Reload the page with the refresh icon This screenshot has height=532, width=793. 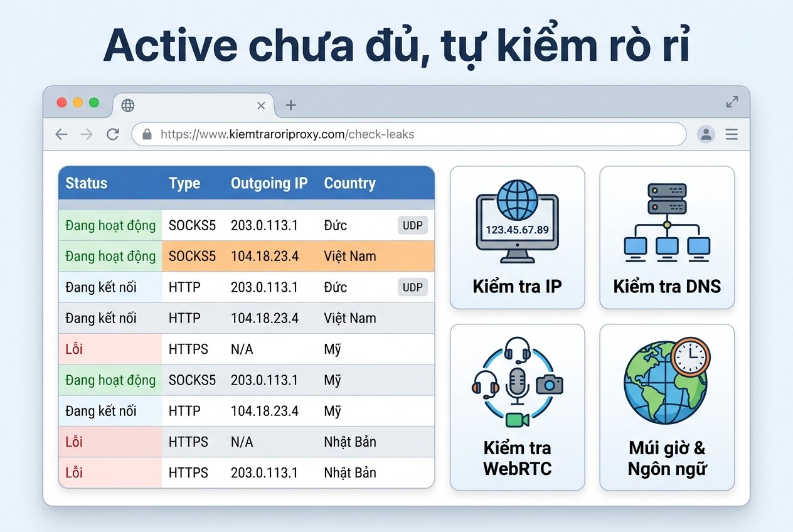tap(113, 134)
